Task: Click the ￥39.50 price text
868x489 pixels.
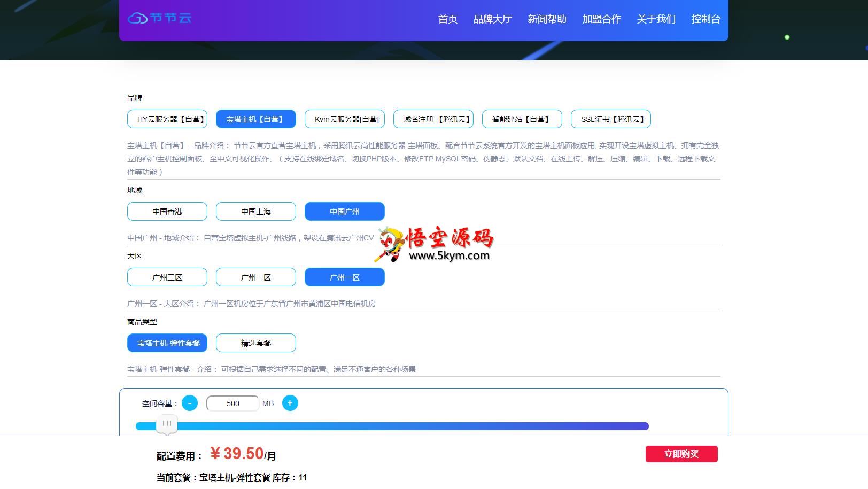Action: coord(237,454)
